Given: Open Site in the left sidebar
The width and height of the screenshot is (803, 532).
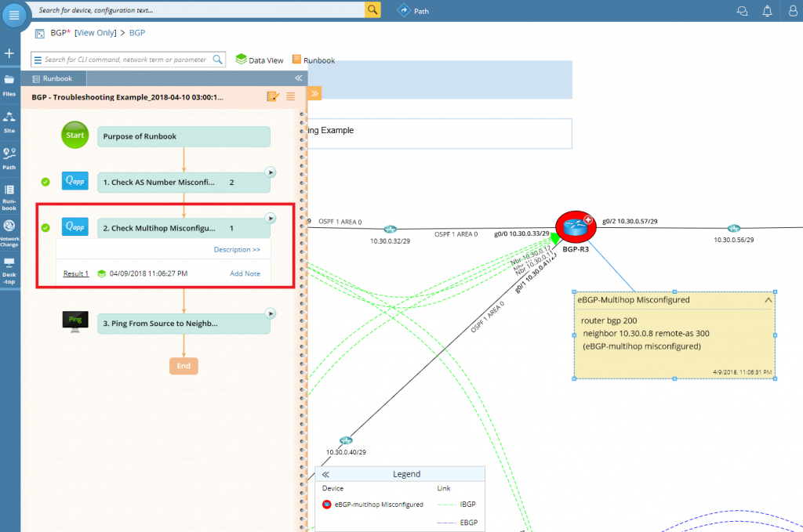Looking at the screenshot, I should (9, 122).
